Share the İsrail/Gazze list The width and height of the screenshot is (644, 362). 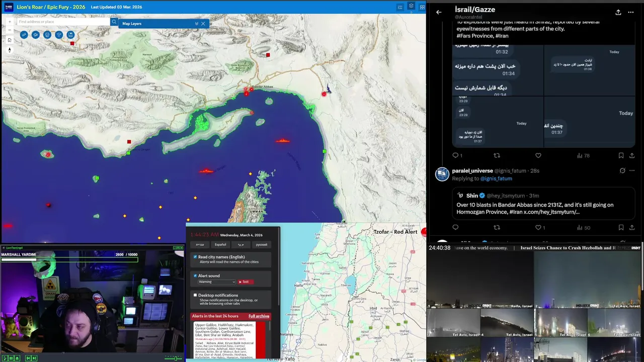point(618,12)
